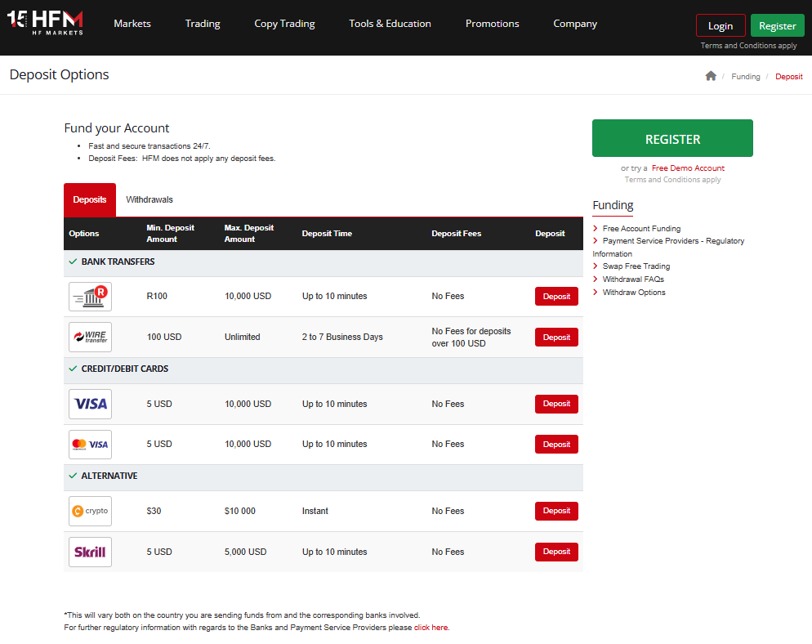Click Deposit for the Skrill row
The image size is (812, 644).
tap(556, 552)
